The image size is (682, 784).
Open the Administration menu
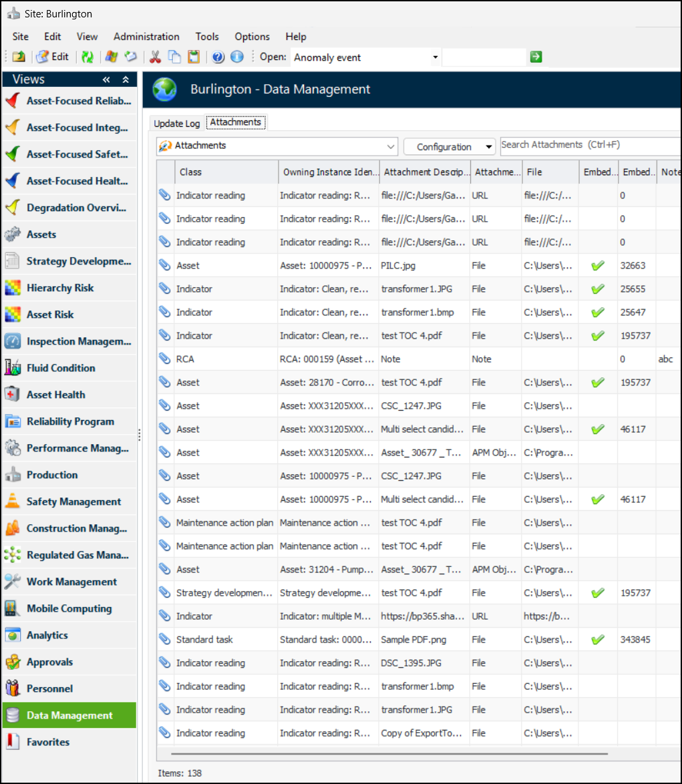[146, 37]
